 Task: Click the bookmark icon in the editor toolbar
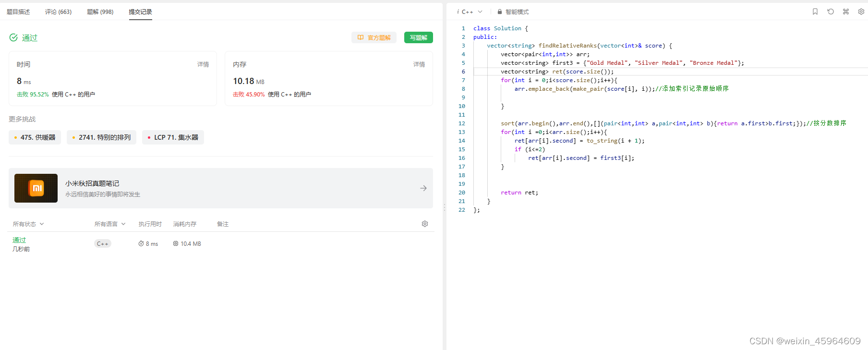pos(815,12)
